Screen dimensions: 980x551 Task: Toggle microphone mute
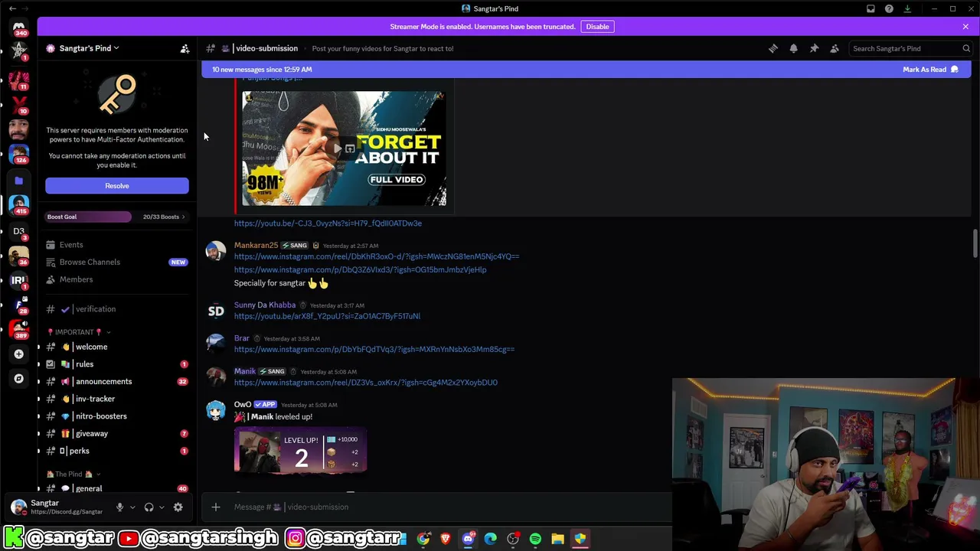pos(119,507)
